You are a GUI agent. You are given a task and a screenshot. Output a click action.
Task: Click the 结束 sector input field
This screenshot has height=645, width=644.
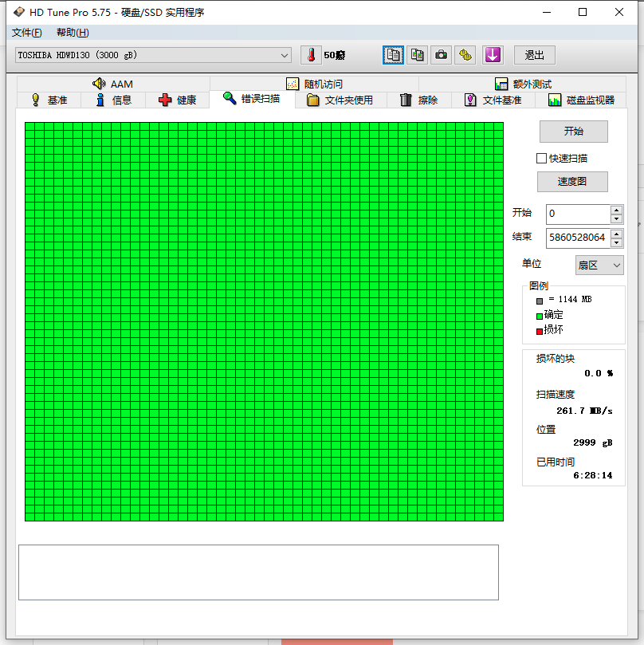coord(578,238)
